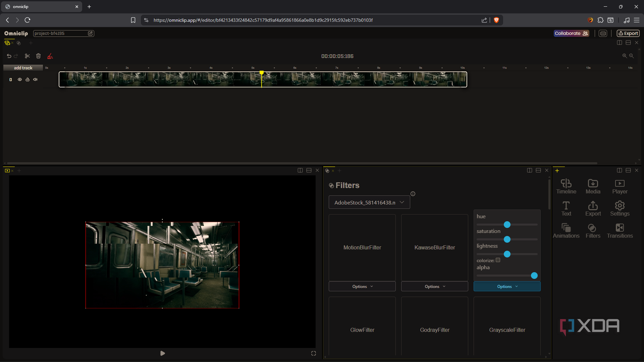Expand Options under MotionBlurFilter
The width and height of the screenshot is (644, 362).
click(362, 286)
